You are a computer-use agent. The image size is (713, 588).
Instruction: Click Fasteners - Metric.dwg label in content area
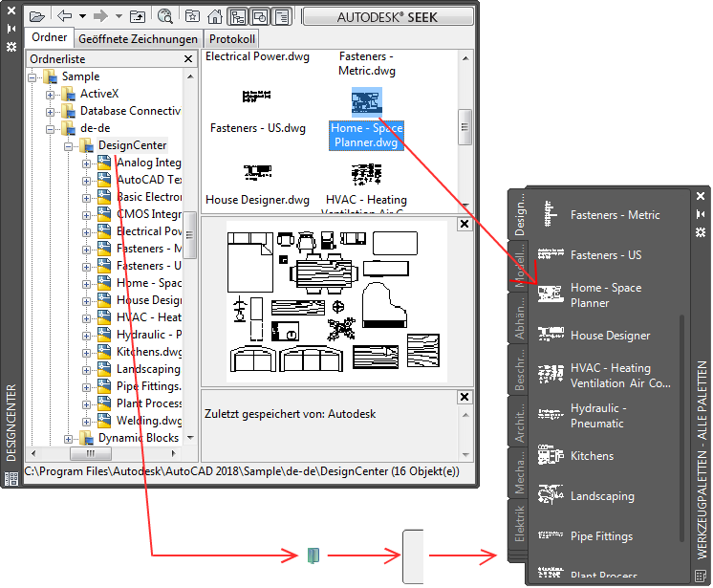tap(366, 64)
